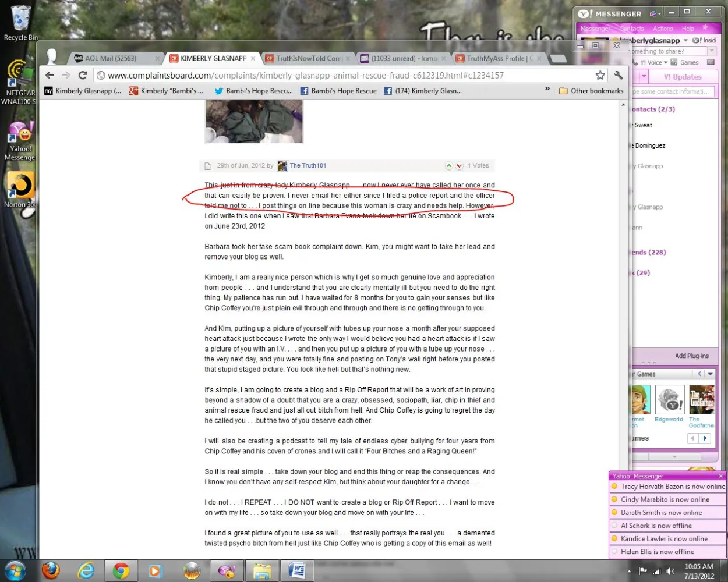Screen dimensions: 728x582
Task: Downvote the comment with the red arrow
Action: tap(459, 166)
